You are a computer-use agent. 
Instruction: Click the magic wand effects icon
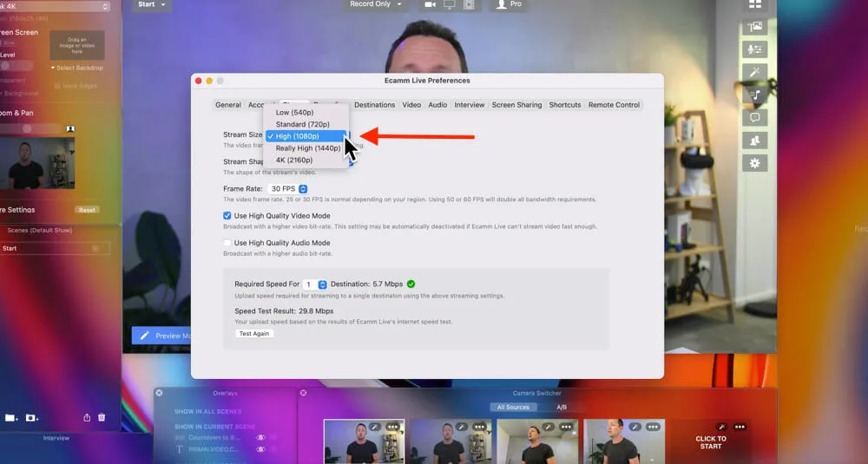754,73
